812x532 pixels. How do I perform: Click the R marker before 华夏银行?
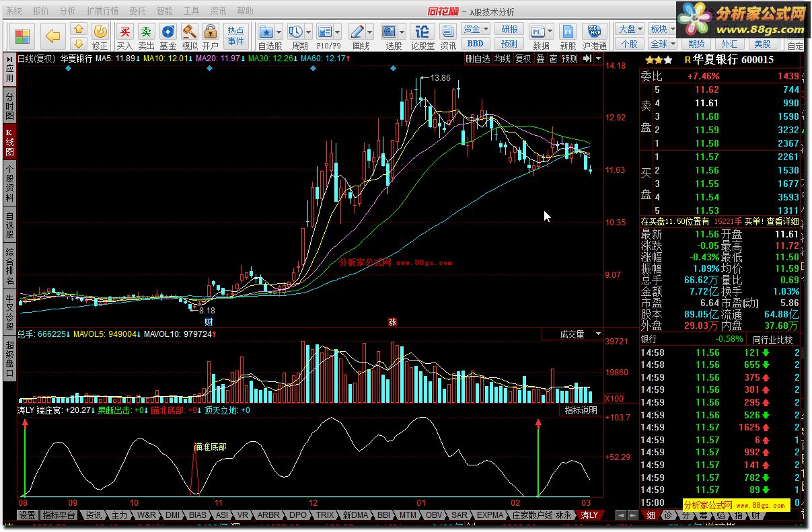pyautogui.click(x=688, y=59)
